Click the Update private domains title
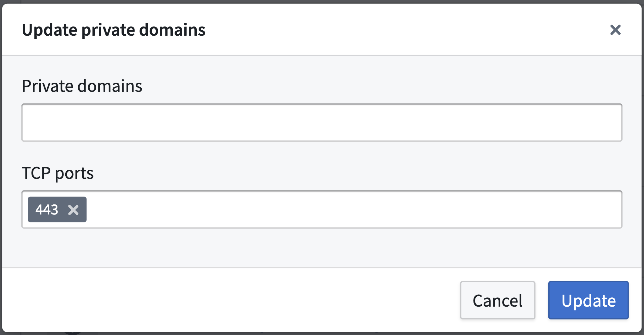This screenshot has width=644, height=335. (x=114, y=30)
